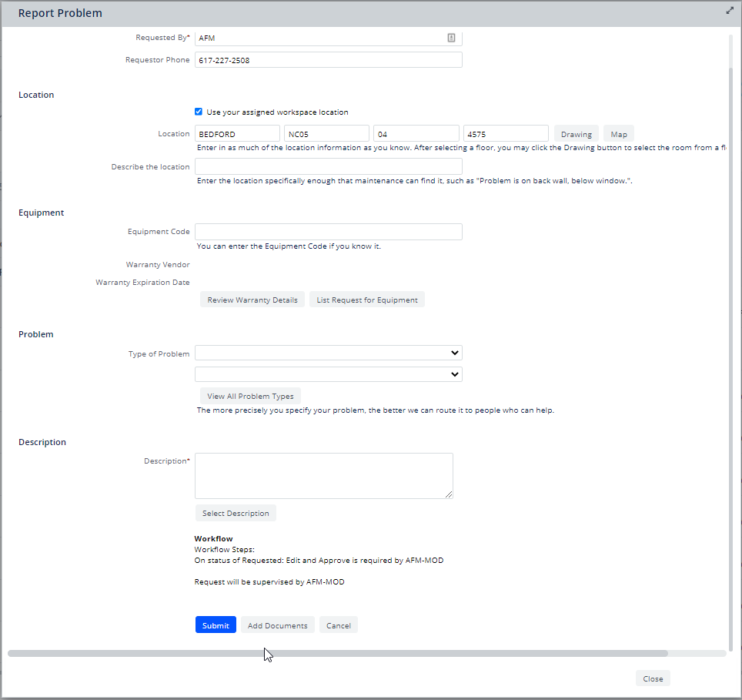Open View All Problem Types

[250, 396]
